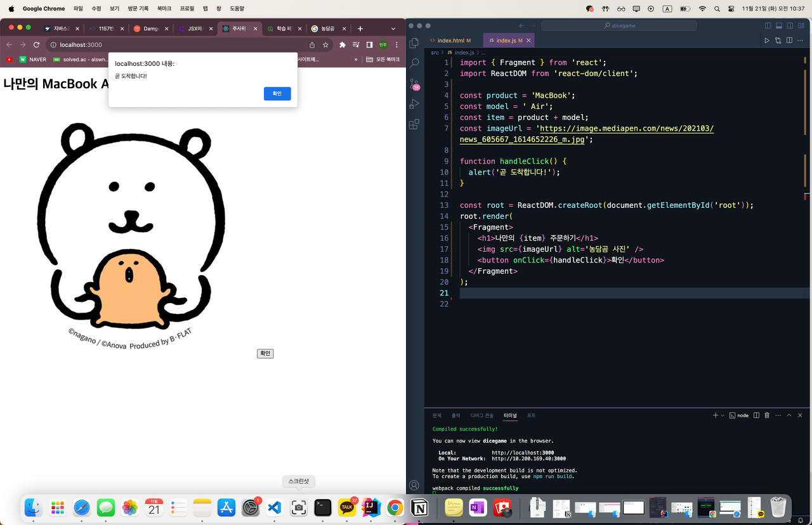Open Run and Debug view in VS Code
This screenshot has height=525, width=812.
[414, 104]
